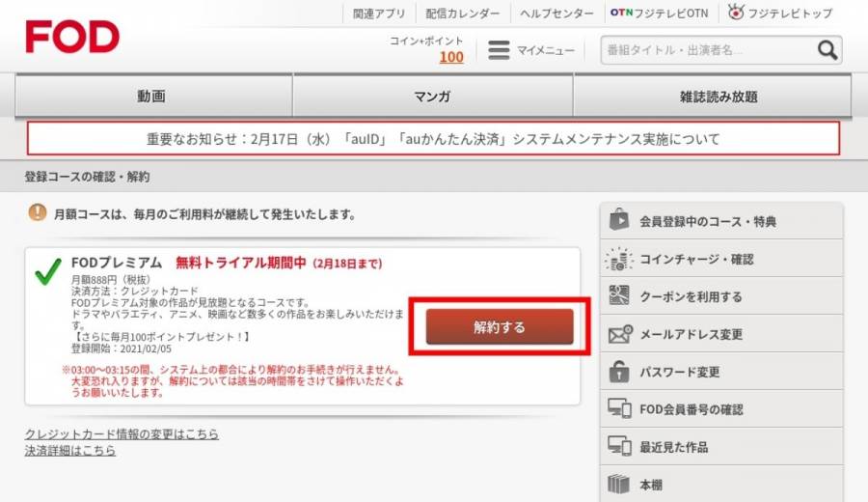
Task: Click the FOD logo
Action: 72,37
